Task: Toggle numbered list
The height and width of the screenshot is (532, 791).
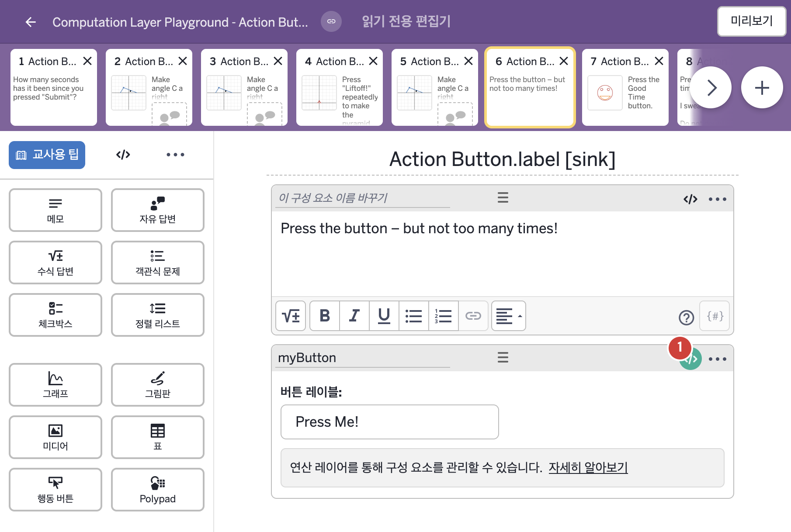Action: point(444,316)
